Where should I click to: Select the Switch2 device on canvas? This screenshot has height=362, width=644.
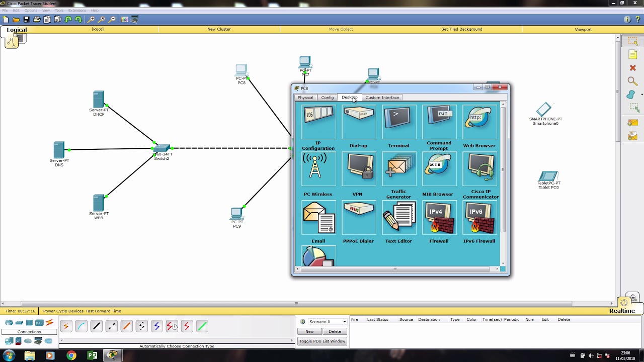coord(162,149)
